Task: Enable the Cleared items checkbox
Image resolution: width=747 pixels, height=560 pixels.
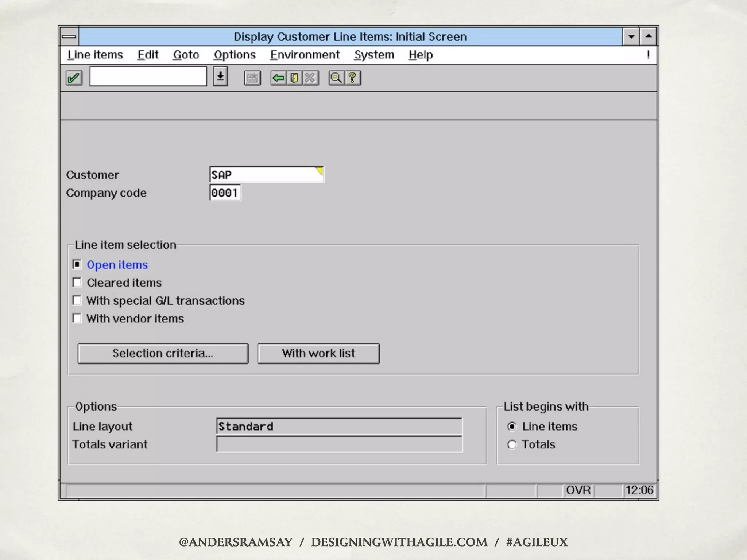Action: coord(77,283)
